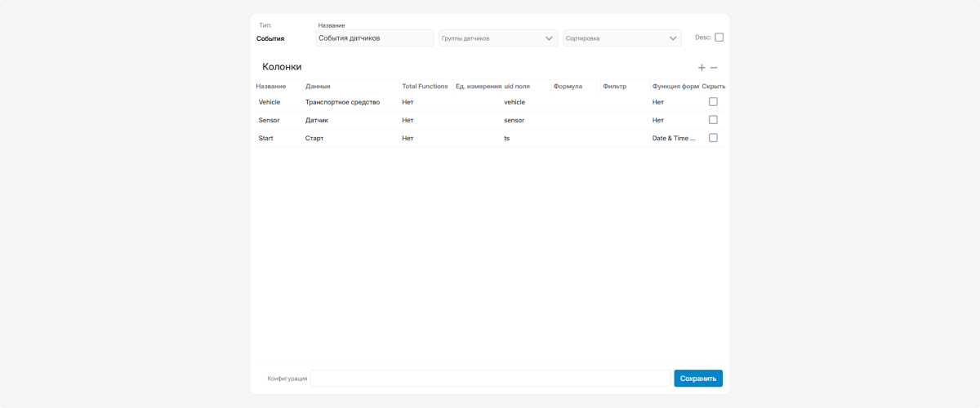Click the uid поля column header
This screenshot has height=408, width=980.
(x=517, y=86)
